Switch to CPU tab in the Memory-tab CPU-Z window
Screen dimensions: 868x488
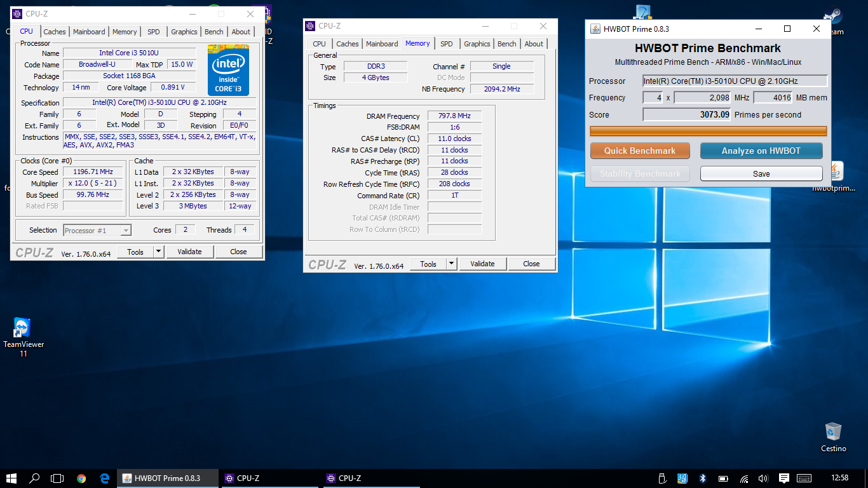click(320, 44)
